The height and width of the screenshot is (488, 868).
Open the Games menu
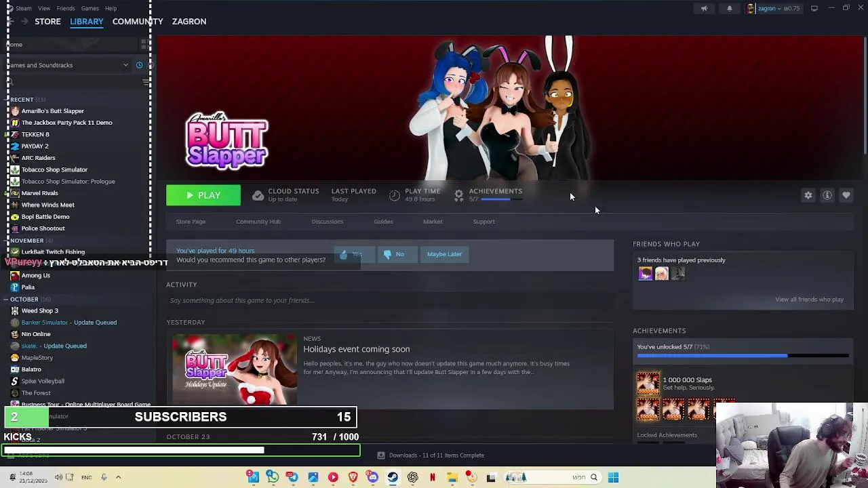click(x=90, y=8)
